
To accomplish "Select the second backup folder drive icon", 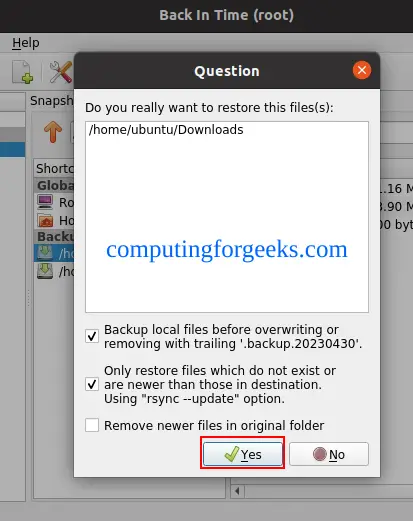I will tap(45, 271).
